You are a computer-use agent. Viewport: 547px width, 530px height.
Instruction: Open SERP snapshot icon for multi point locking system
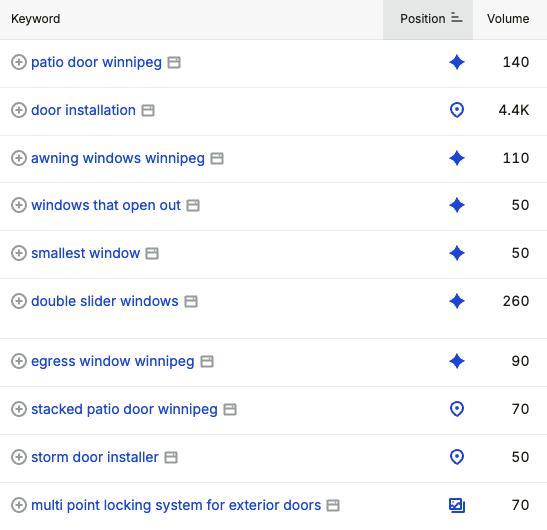[x=333, y=506]
